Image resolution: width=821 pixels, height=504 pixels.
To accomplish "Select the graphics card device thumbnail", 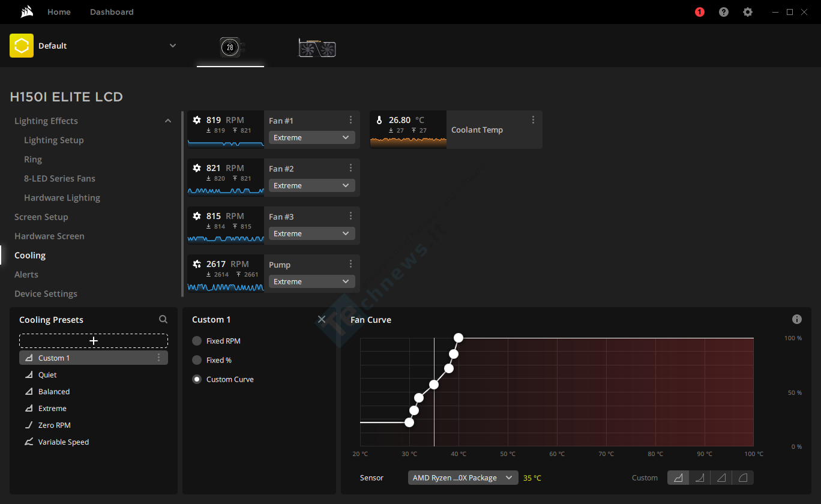I will 317,48.
